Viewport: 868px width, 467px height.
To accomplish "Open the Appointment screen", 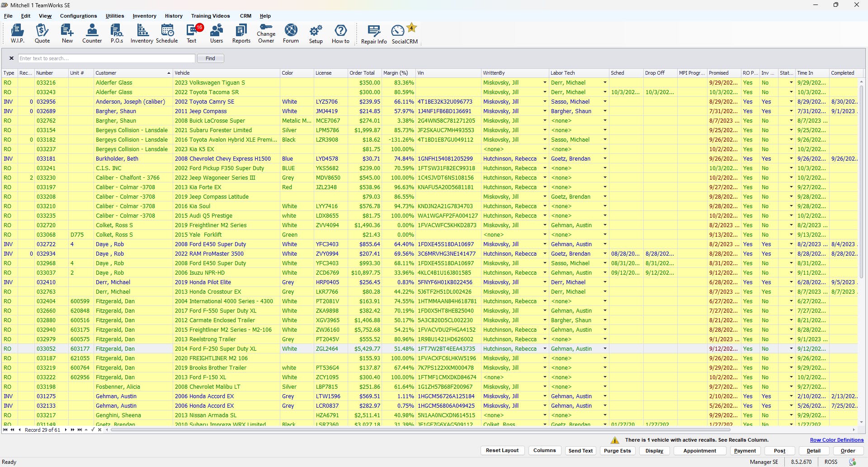I will (699, 451).
